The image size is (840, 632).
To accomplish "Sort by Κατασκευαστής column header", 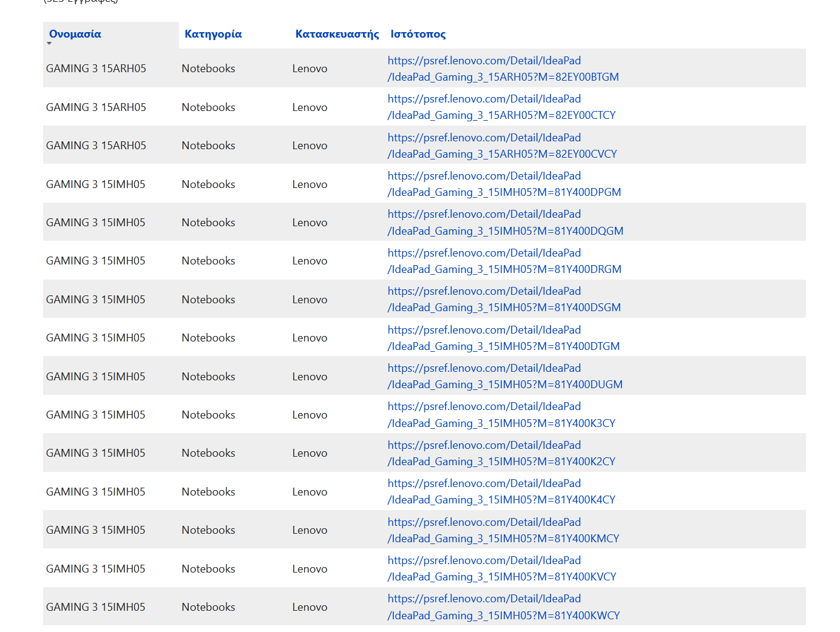I will (x=337, y=34).
